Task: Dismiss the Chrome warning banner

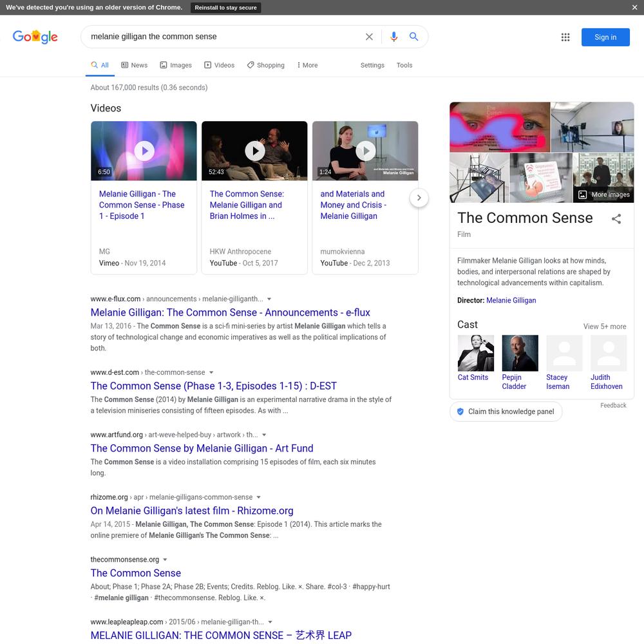Action: point(634,7)
